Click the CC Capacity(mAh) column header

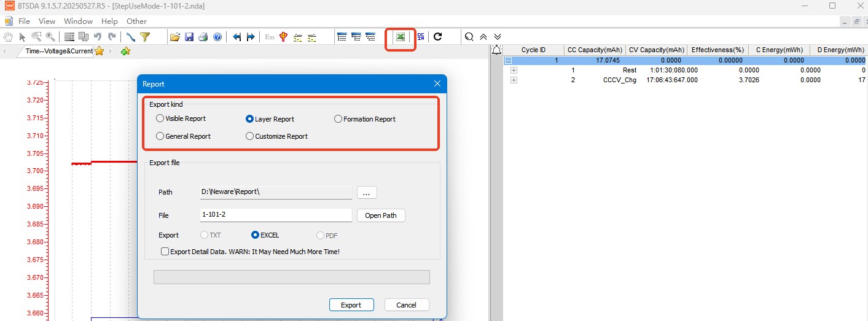(x=595, y=50)
